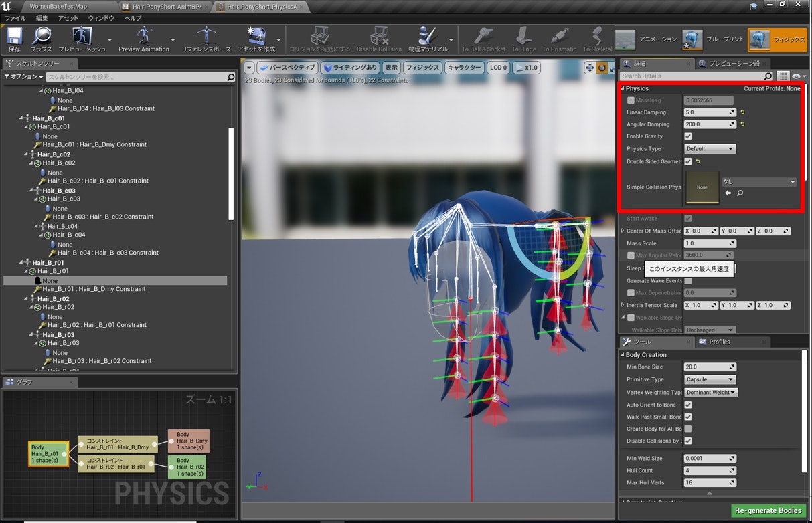Open the Asset (アセット) menu

pos(68,18)
